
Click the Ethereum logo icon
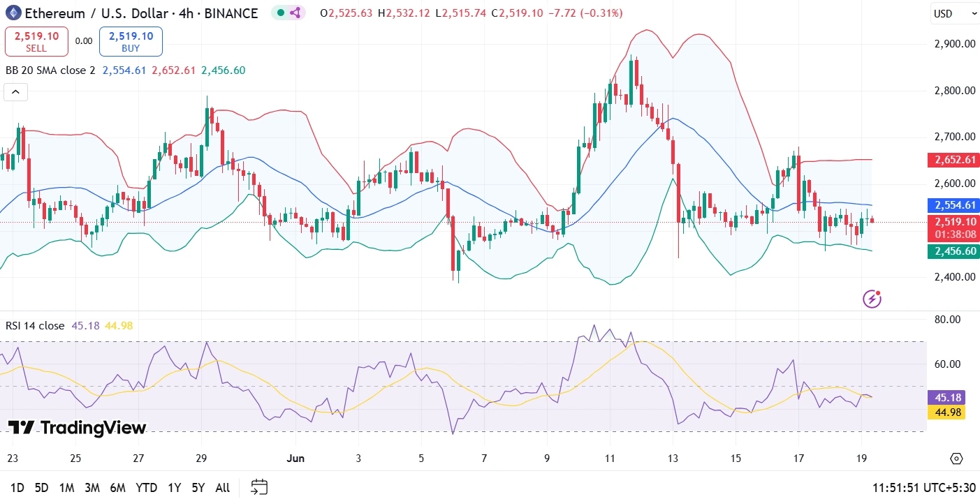coord(13,13)
